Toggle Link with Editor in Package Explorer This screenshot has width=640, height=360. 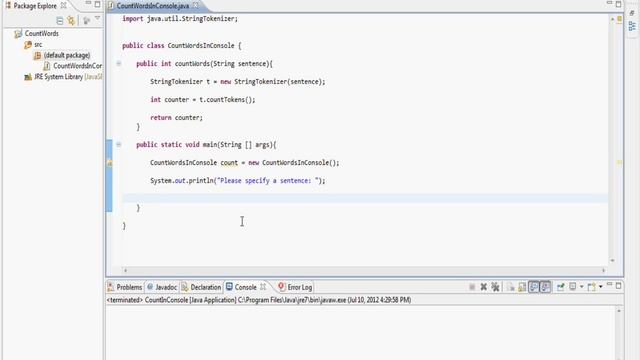[71, 20]
